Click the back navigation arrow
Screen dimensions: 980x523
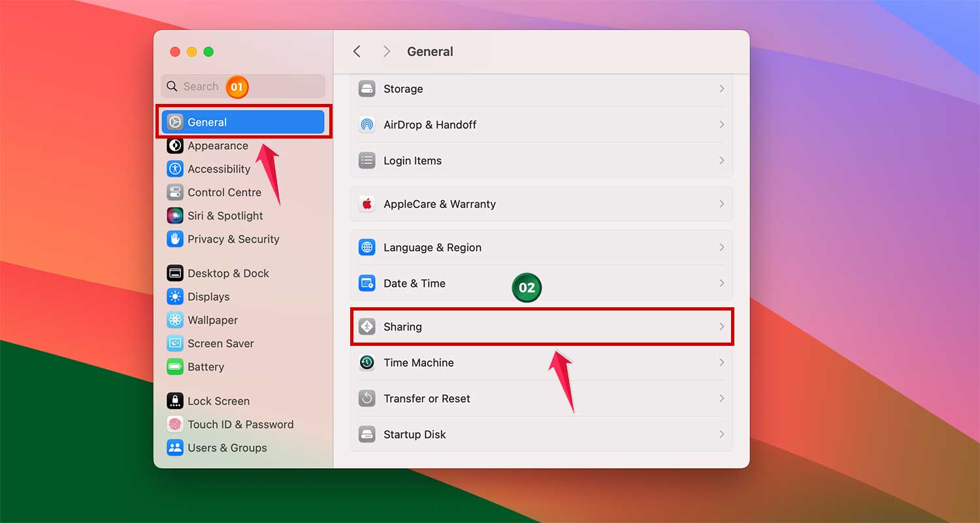pyautogui.click(x=357, y=51)
